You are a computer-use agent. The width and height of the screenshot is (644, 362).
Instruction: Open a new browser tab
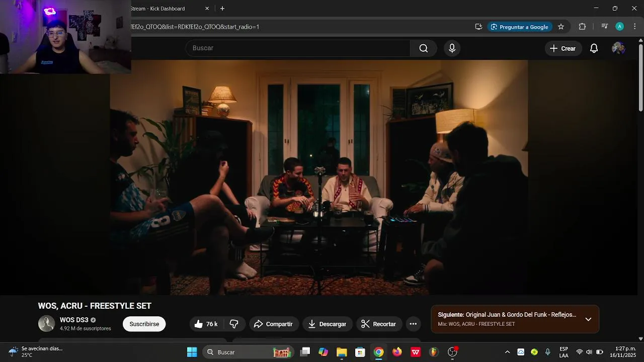pyautogui.click(x=222, y=9)
